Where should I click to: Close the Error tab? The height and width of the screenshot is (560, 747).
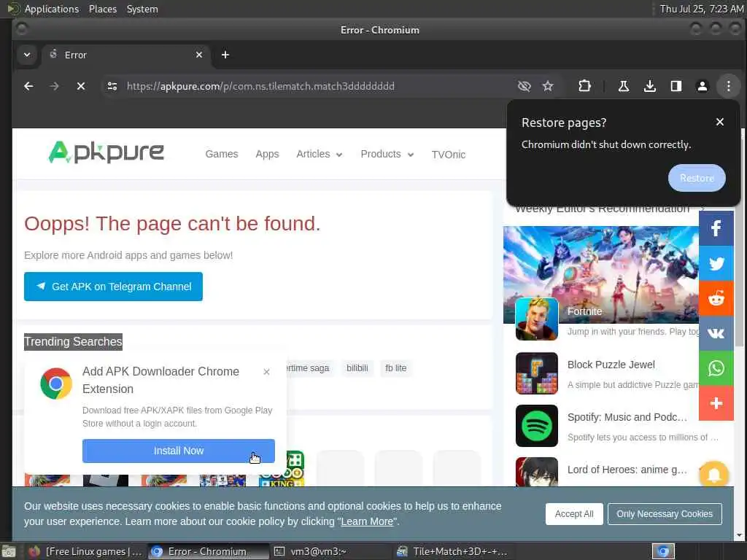pyautogui.click(x=199, y=55)
